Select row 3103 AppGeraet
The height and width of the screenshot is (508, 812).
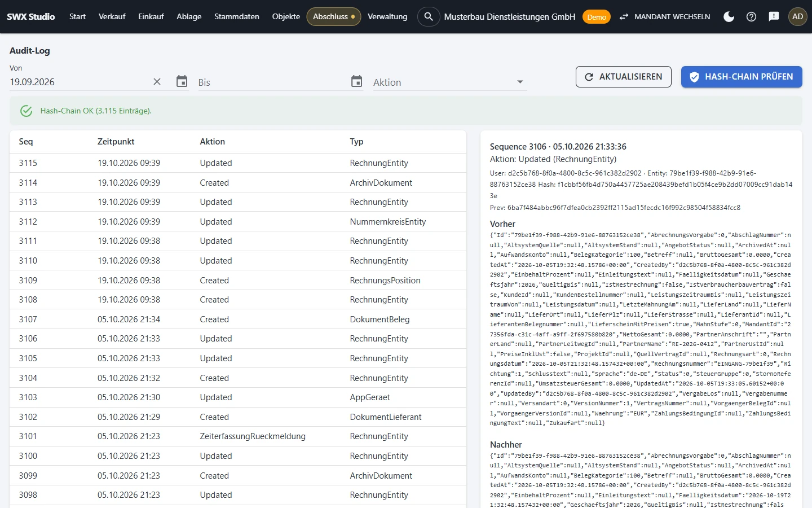[238, 397]
